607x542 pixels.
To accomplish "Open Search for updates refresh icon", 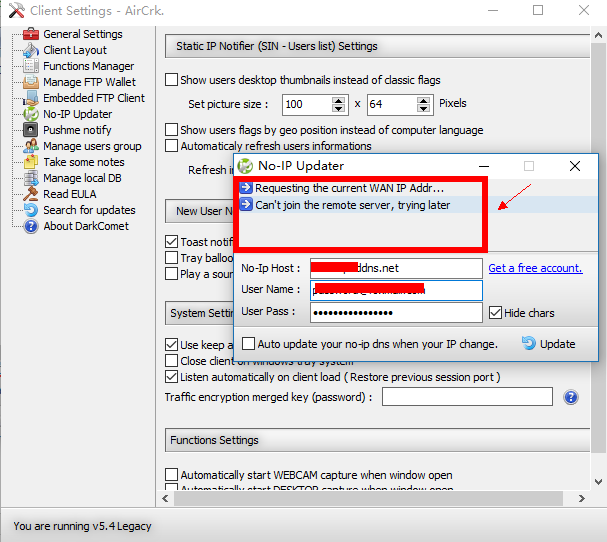I will click(x=31, y=210).
